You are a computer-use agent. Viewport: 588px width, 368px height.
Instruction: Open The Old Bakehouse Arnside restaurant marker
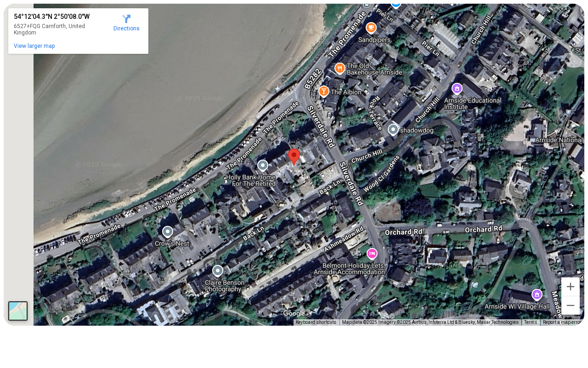coord(340,69)
